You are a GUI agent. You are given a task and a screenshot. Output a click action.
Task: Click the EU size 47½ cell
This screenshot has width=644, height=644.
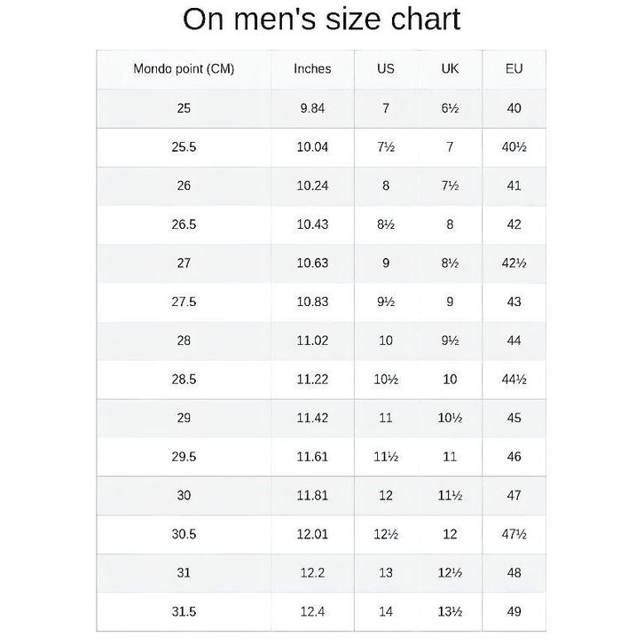pos(514,534)
